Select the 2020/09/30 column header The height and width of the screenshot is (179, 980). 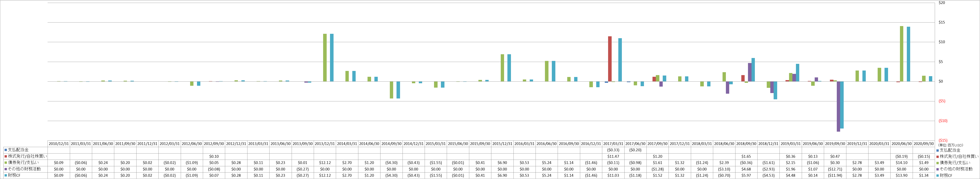coord(924,144)
